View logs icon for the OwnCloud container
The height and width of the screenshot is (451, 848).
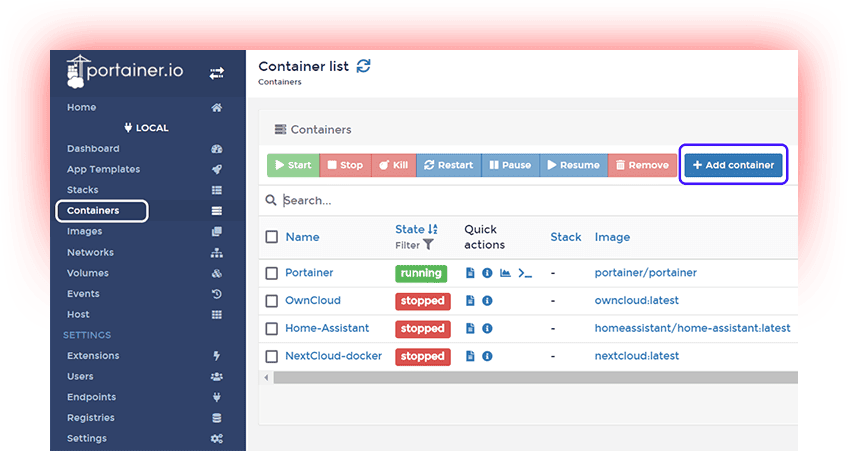coord(470,301)
